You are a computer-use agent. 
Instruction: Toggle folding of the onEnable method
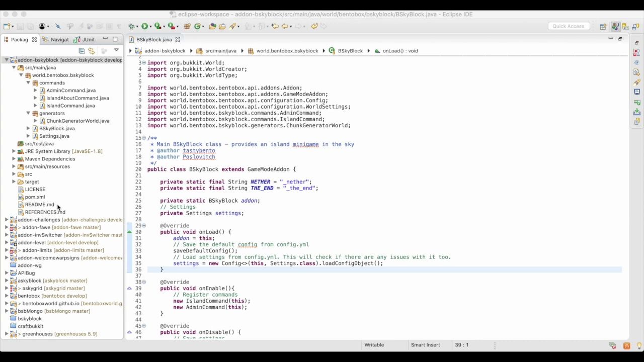click(x=144, y=282)
